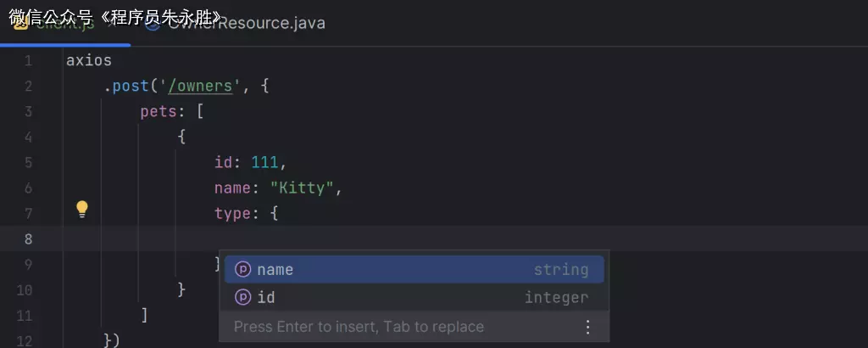Click the property icon beside the name suggestion
This screenshot has width=868, height=348.
click(x=242, y=270)
